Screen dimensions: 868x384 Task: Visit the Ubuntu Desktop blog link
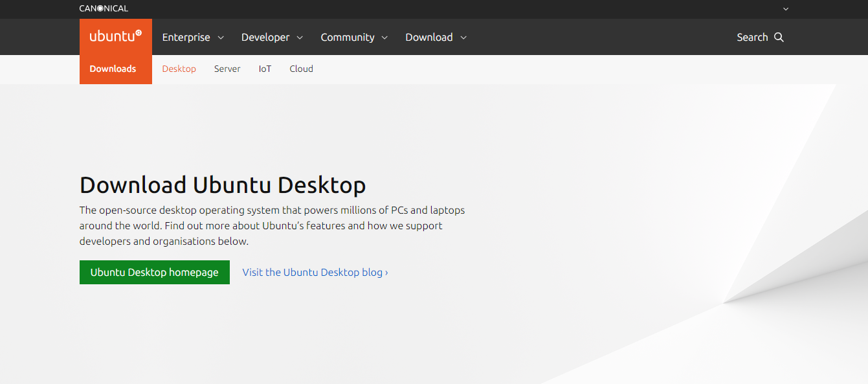click(x=315, y=272)
